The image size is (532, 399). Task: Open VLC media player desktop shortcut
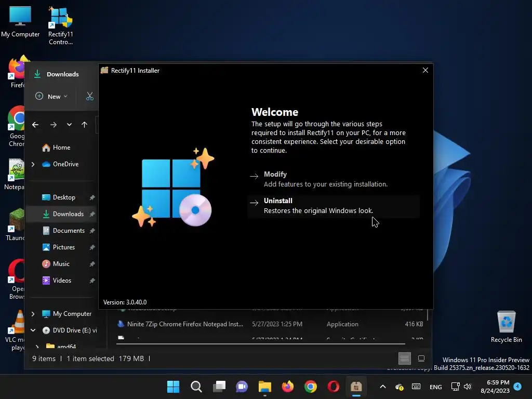(15, 330)
